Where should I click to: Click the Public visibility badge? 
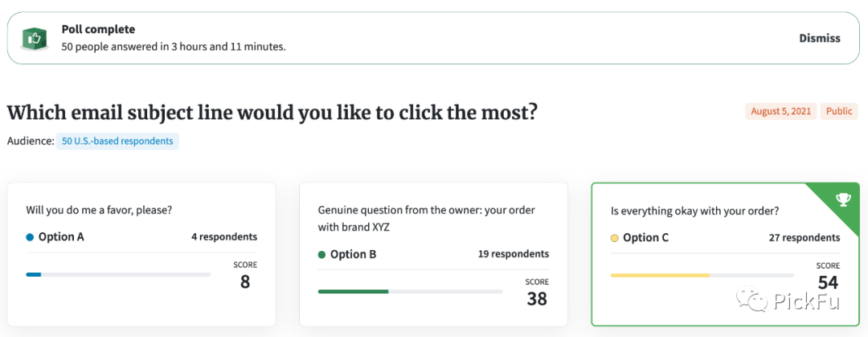click(x=839, y=112)
